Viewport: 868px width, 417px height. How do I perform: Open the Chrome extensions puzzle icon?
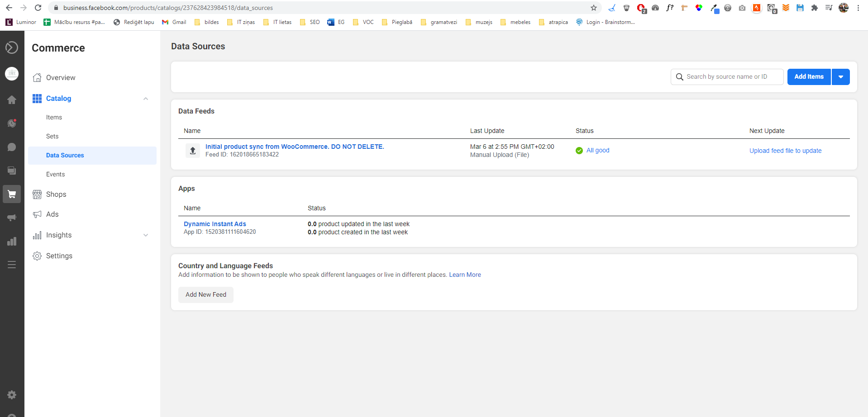(x=815, y=8)
